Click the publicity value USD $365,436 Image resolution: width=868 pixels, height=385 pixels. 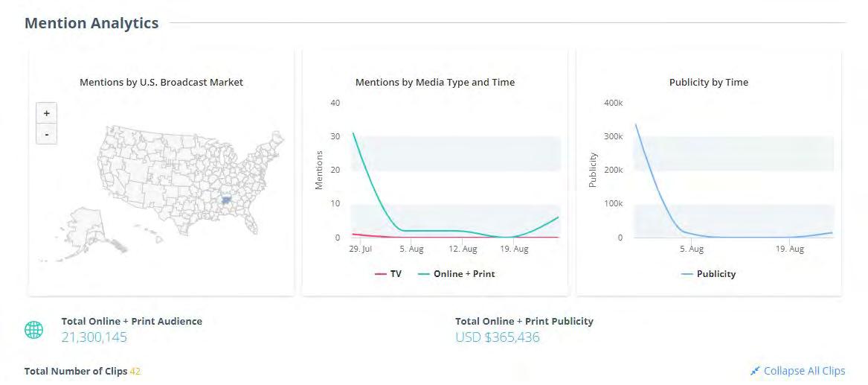(x=498, y=337)
